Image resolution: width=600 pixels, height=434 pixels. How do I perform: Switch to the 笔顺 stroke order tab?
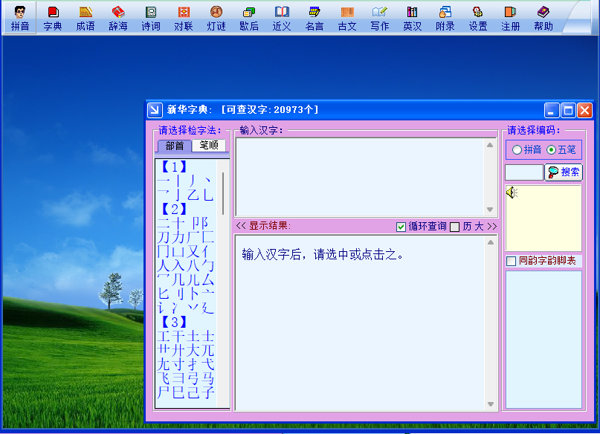click(209, 145)
